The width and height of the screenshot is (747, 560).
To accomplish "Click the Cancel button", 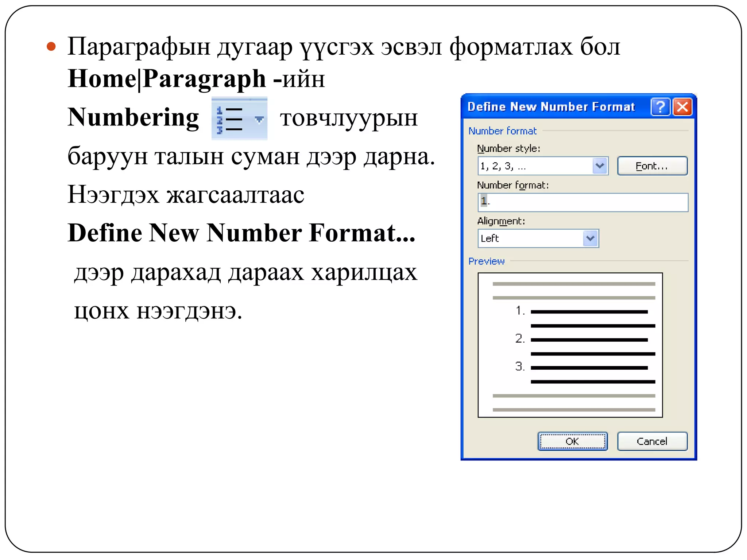I will pyautogui.click(x=652, y=441).
